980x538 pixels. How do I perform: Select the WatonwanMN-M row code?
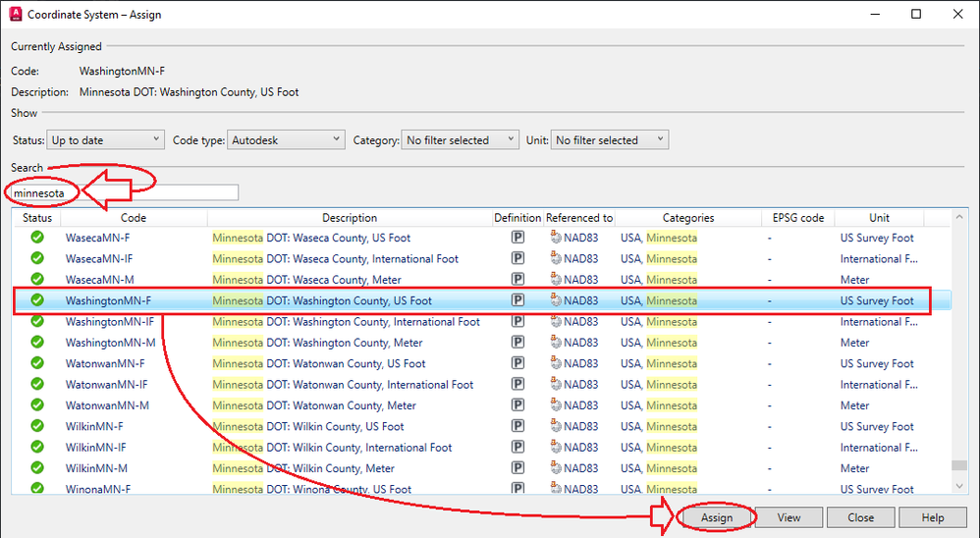point(107,404)
